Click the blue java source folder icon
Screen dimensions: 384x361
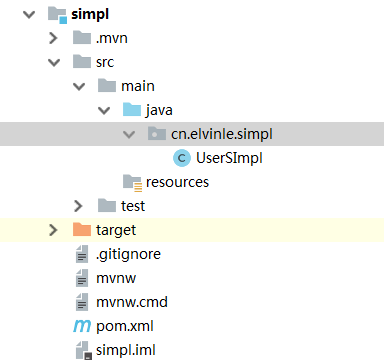[x=132, y=110]
